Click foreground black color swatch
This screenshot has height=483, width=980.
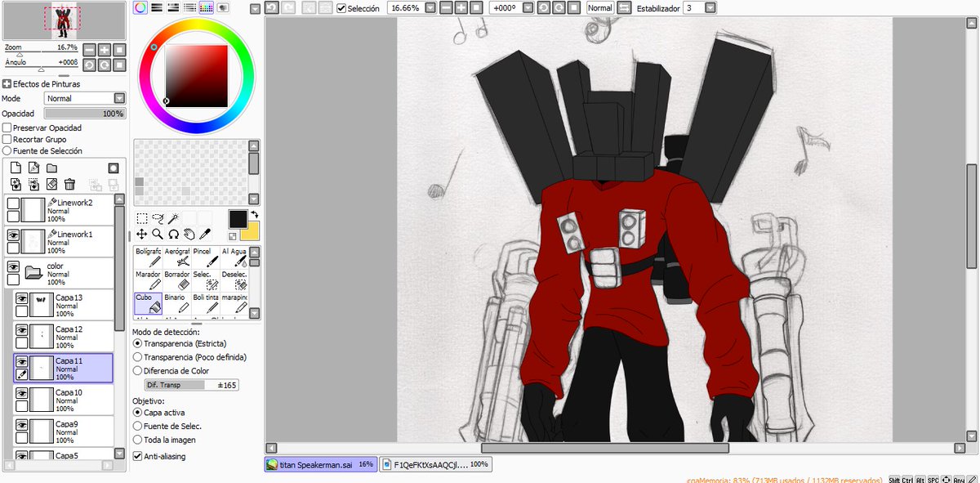point(238,219)
